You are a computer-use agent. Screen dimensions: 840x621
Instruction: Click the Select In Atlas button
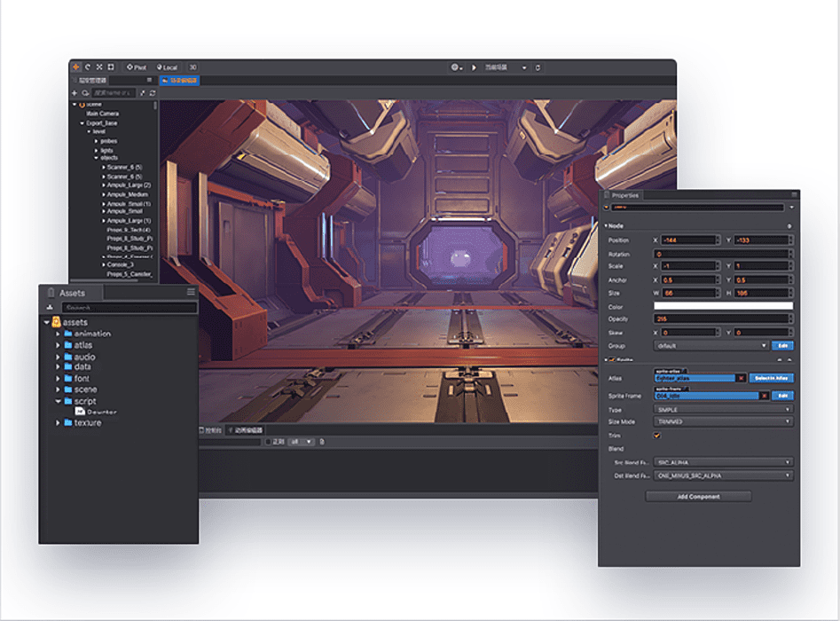pyautogui.click(x=770, y=377)
